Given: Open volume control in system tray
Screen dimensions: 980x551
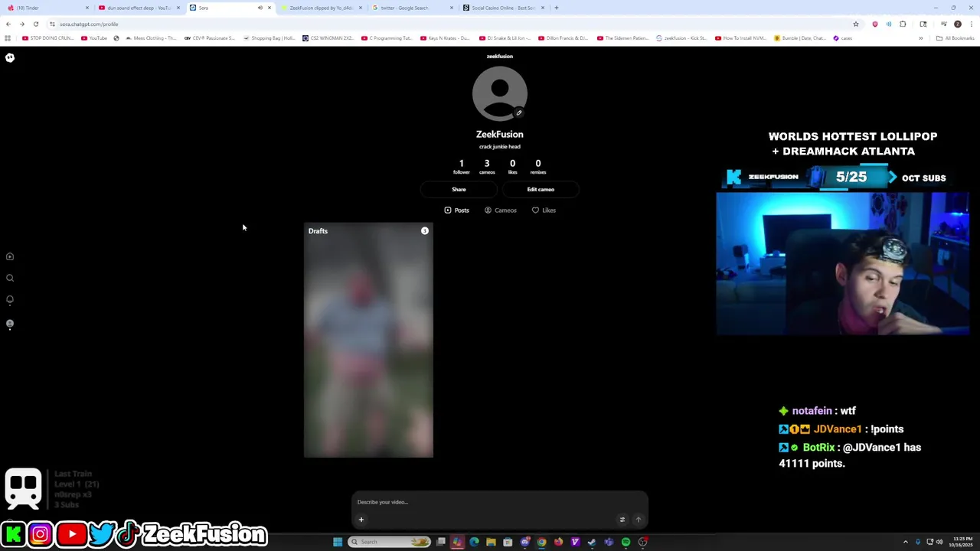Looking at the screenshot, I should pos(939,542).
